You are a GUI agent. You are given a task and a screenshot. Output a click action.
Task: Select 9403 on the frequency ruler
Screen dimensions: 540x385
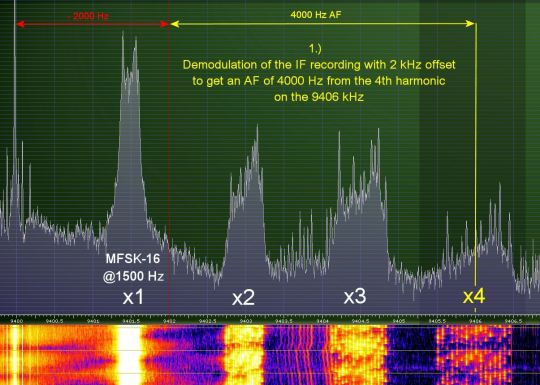[246, 321]
